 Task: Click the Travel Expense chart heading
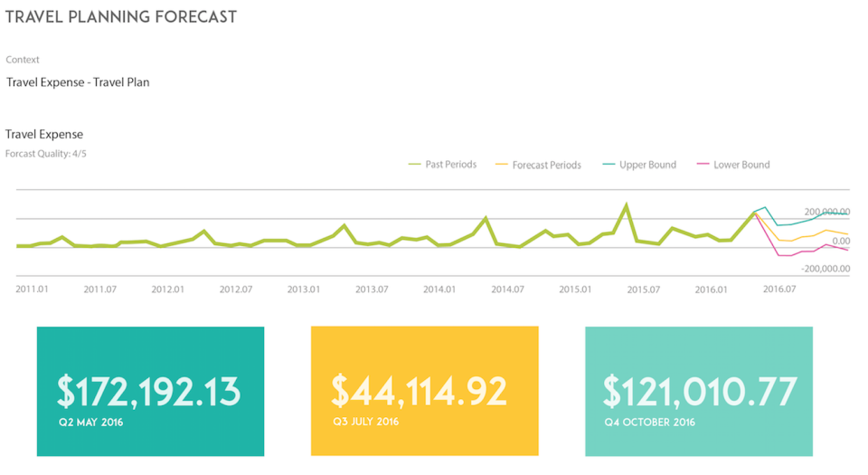(x=44, y=135)
